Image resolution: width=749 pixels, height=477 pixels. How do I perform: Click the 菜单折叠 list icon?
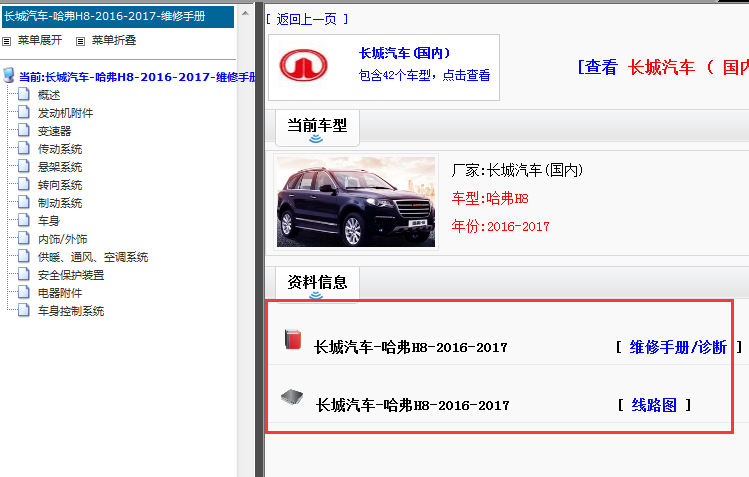point(80,42)
